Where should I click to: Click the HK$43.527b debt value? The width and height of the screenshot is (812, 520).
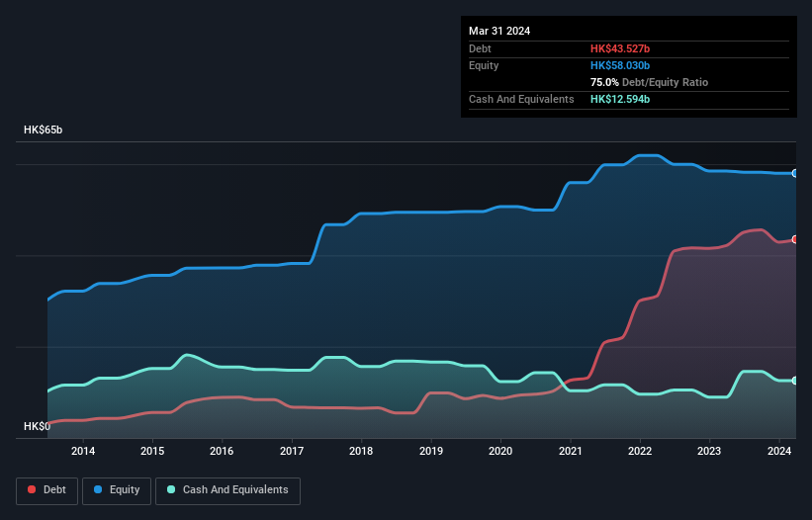point(620,48)
